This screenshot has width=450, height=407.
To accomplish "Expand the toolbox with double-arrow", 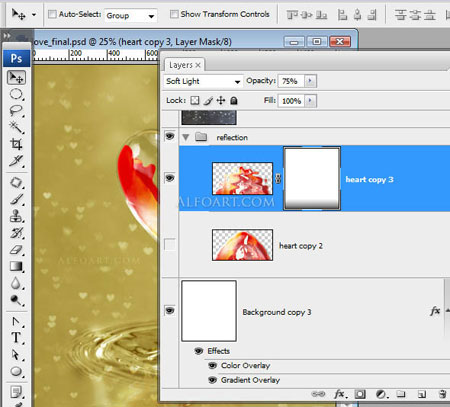I will coord(7,36).
